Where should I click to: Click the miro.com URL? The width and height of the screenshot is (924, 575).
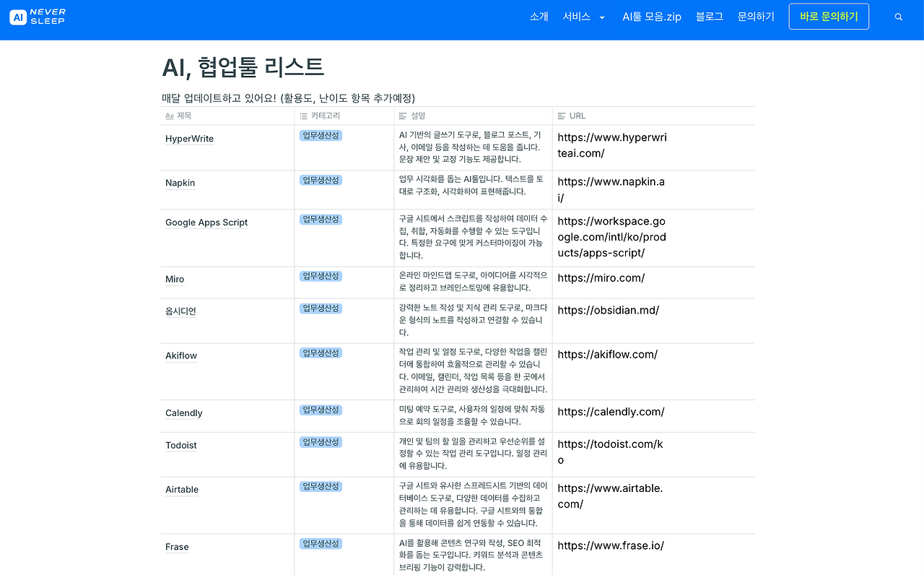pyautogui.click(x=601, y=278)
